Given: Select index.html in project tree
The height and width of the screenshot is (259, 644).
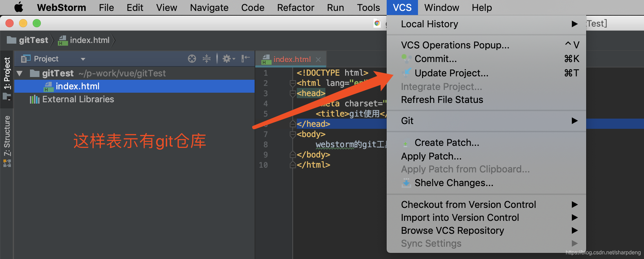Looking at the screenshot, I should pos(134,86).
